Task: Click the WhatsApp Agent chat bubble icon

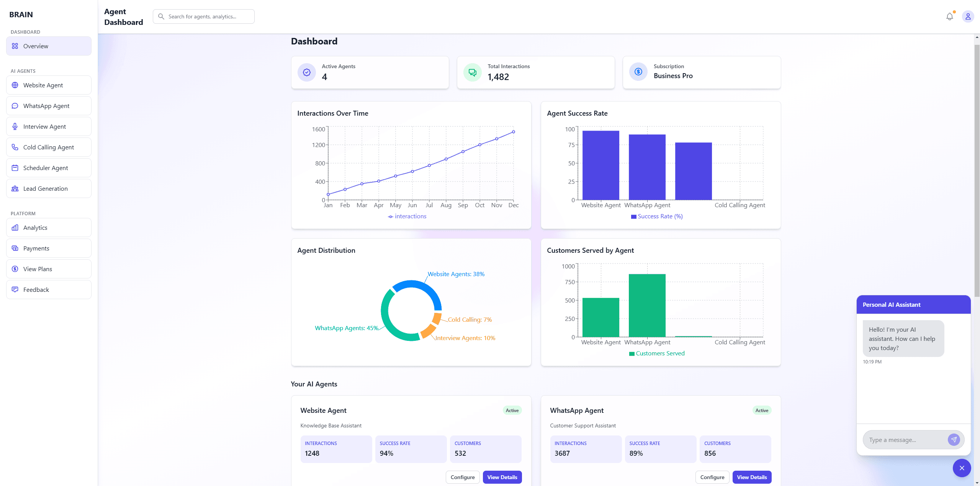Action: click(15, 106)
